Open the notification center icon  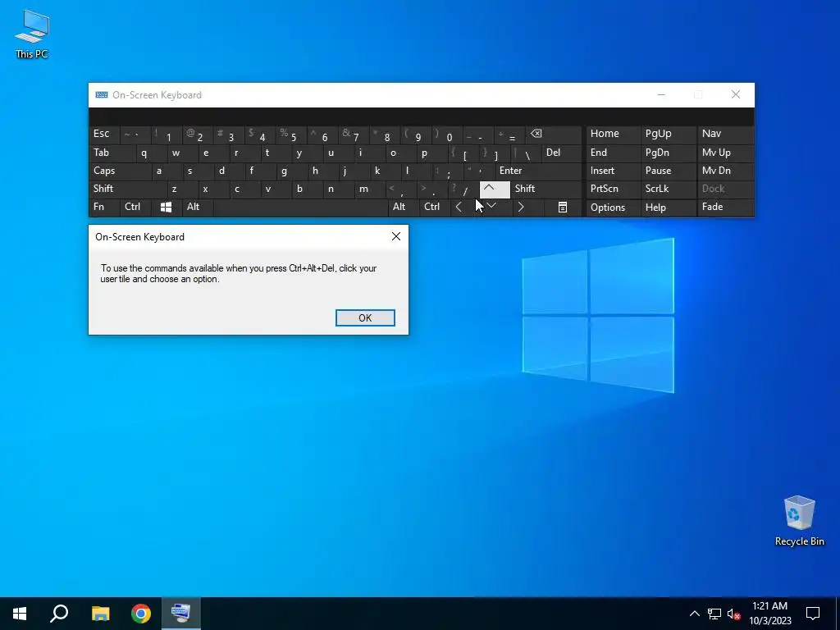[x=813, y=614]
